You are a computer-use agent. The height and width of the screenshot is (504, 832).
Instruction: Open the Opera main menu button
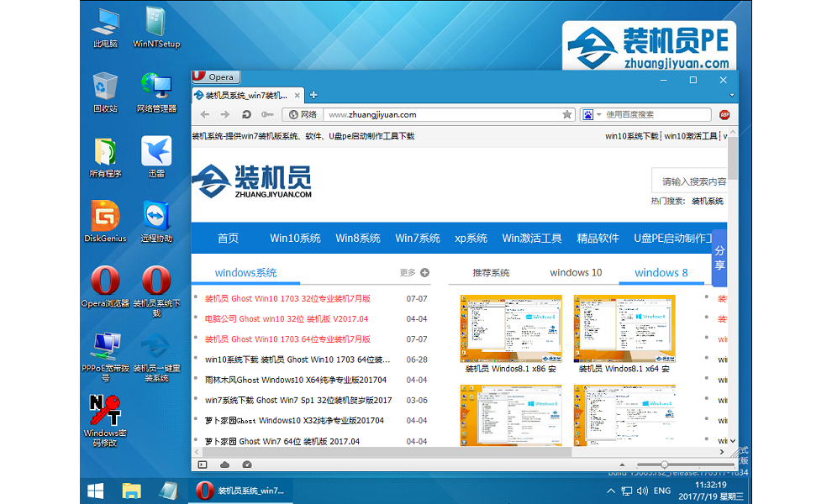coord(213,77)
